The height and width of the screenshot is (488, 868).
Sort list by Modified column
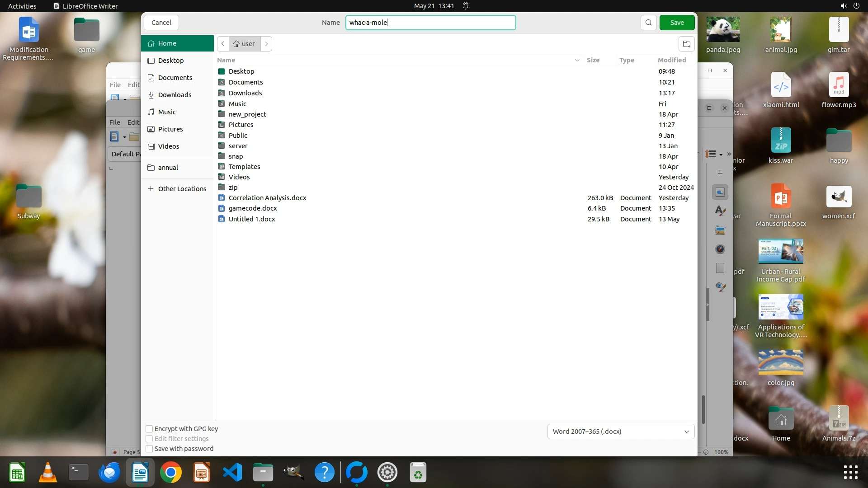(671, 60)
